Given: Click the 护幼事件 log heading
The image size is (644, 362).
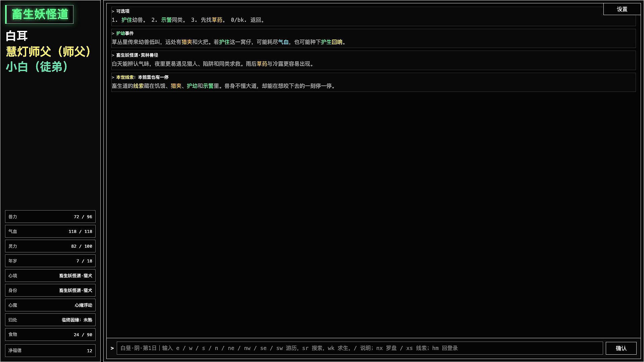Looking at the screenshot, I should pyautogui.click(x=125, y=33).
